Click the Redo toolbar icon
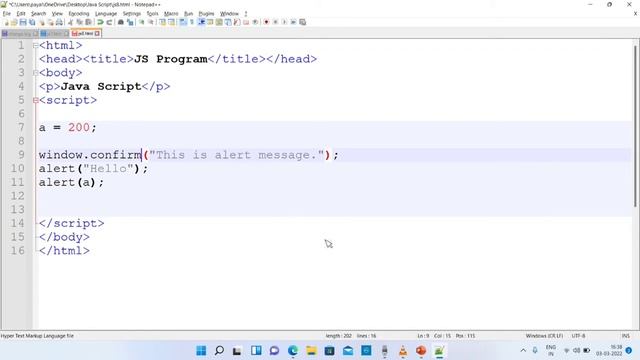This screenshot has width=640, height=360. [x=109, y=22]
